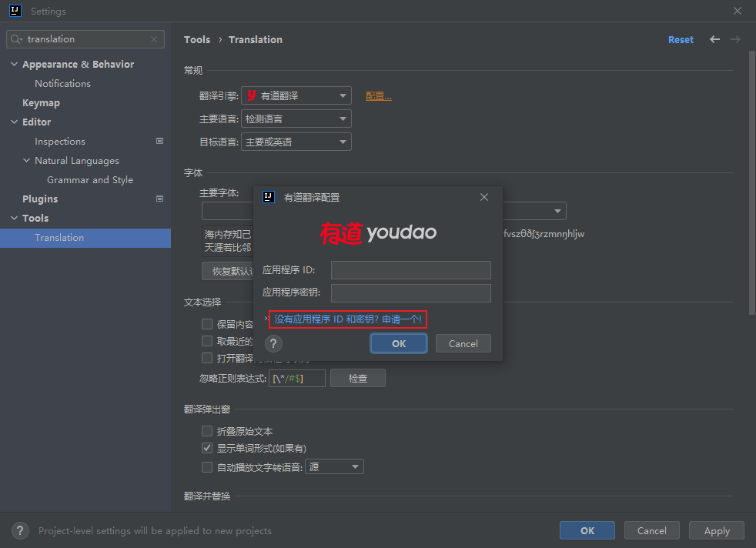Click OK at bottom of Settings
The height and width of the screenshot is (548, 756).
click(x=587, y=530)
